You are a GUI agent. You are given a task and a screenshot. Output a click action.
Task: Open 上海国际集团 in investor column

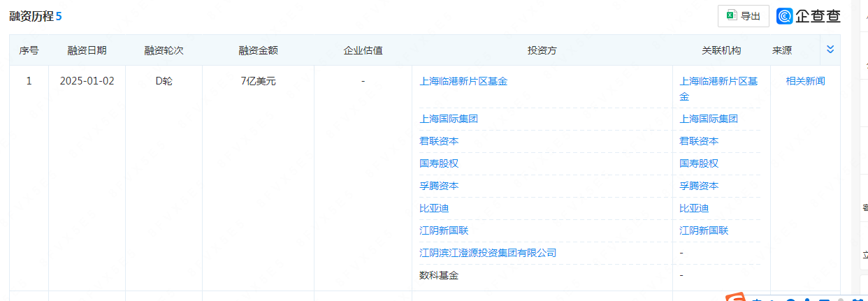tap(449, 119)
